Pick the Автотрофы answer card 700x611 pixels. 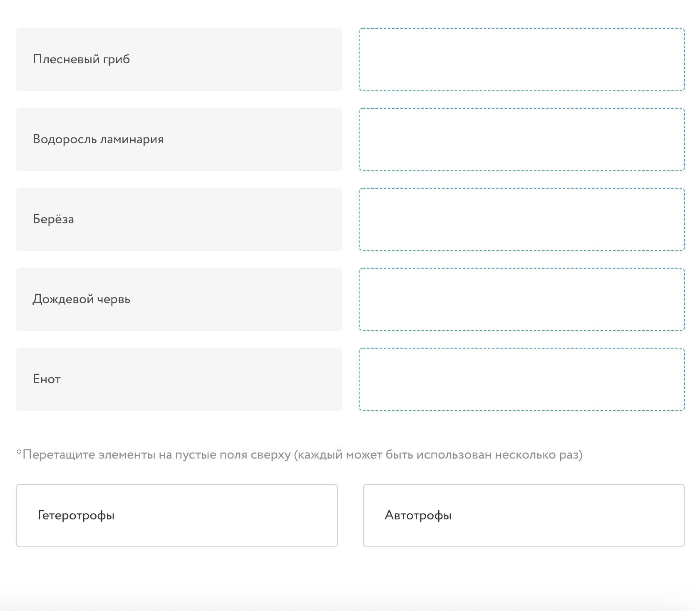pyautogui.click(x=524, y=516)
